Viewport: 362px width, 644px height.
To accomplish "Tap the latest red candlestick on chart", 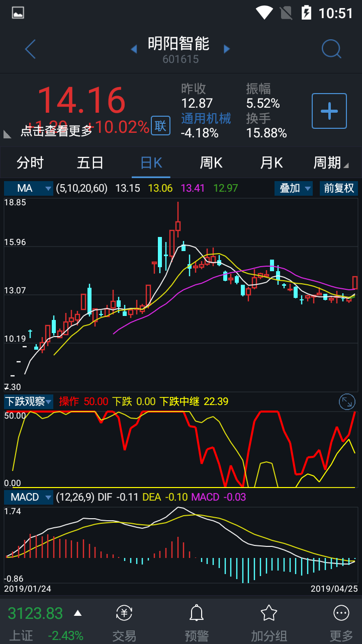I will click(355, 282).
